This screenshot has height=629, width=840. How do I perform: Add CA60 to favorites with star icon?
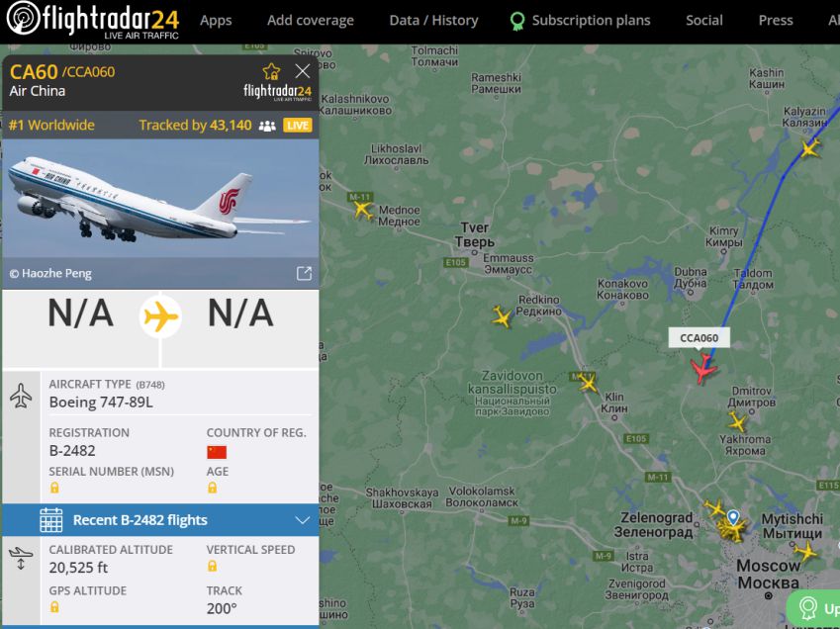[x=271, y=71]
